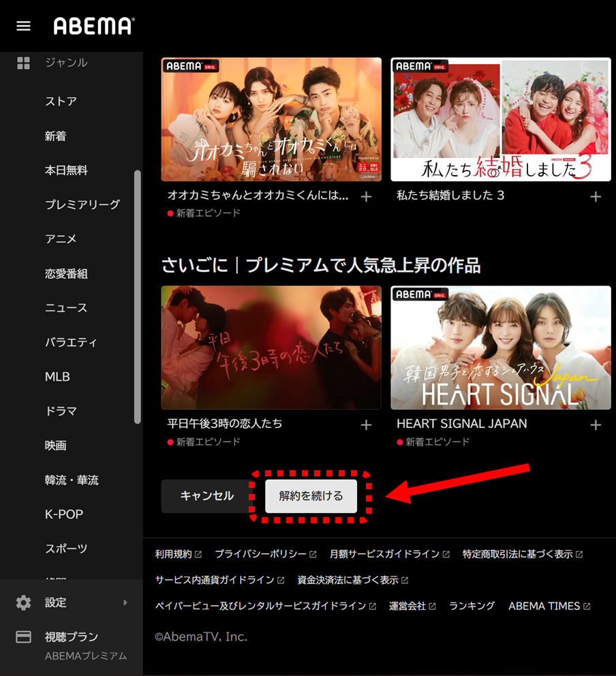
Task: Open the K-POP category
Action: (64, 514)
